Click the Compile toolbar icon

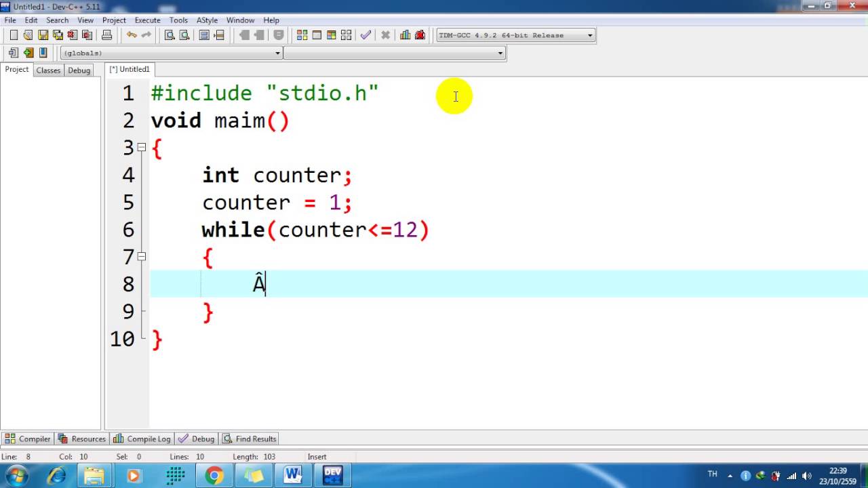[x=302, y=35]
